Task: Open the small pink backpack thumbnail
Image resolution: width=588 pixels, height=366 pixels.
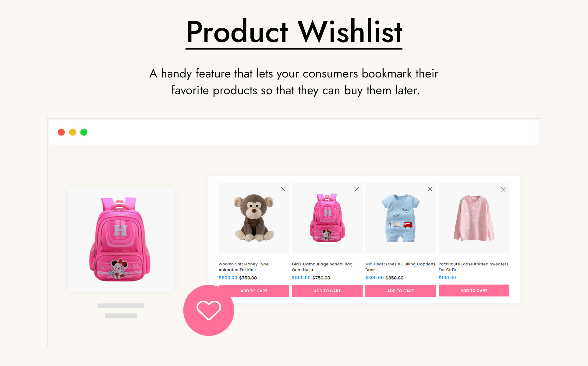Action: coord(327,218)
